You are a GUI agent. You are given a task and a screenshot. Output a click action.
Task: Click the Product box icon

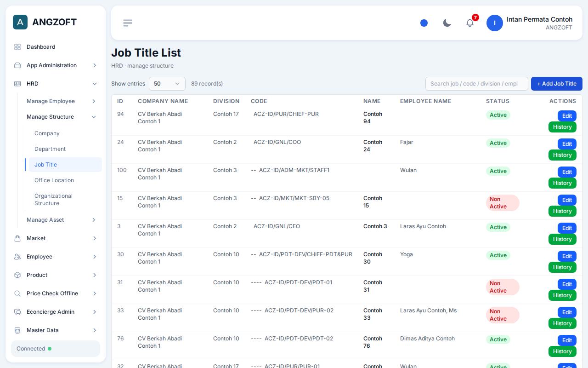(17, 275)
